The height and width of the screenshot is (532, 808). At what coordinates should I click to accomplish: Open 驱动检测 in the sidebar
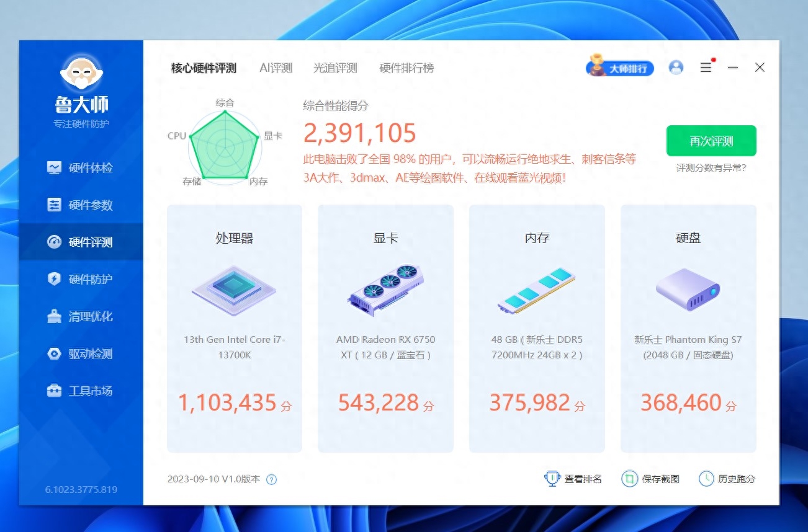click(81, 354)
